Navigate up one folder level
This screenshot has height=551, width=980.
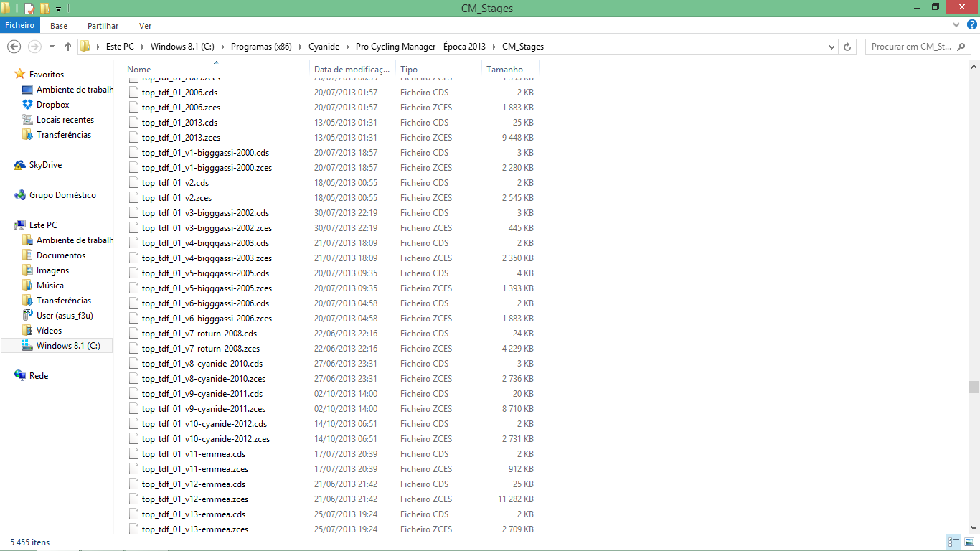pos(68,47)
